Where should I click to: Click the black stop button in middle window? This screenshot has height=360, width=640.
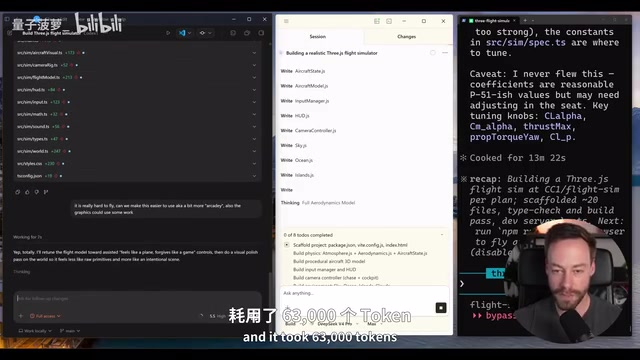441,308
